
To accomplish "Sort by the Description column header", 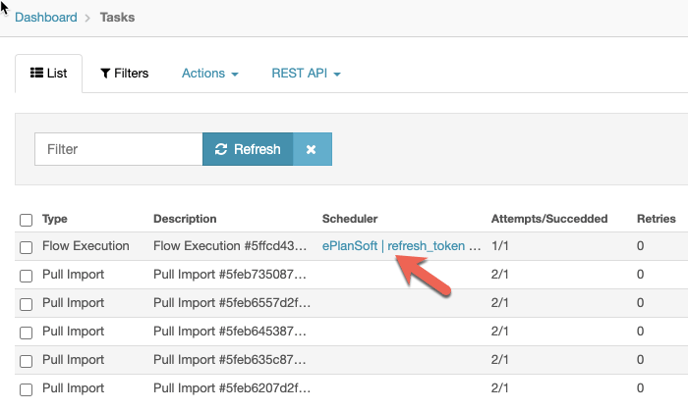I will tap(184, 218).
